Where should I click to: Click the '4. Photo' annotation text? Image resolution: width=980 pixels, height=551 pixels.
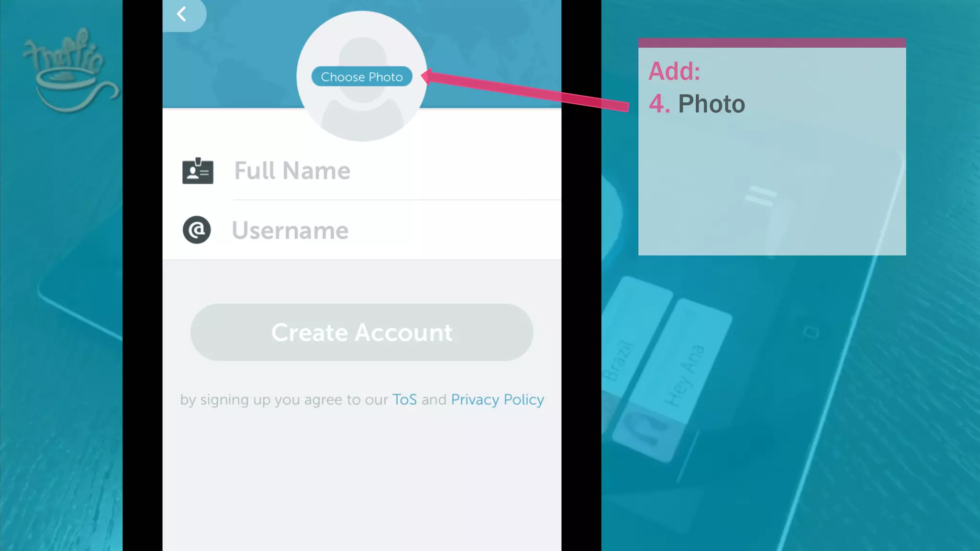click(x=697, y=104)
